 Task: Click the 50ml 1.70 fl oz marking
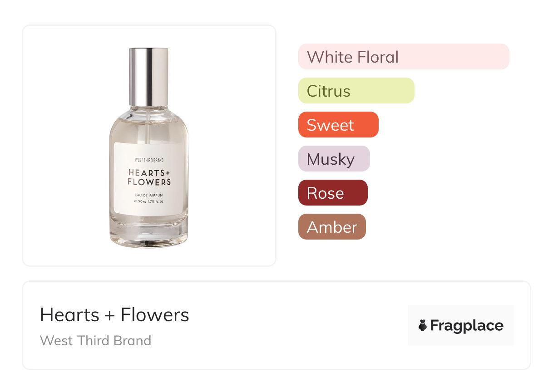149,201
